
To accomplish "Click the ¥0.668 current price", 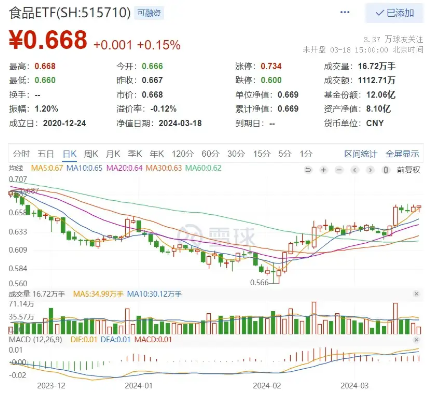I will pyautogui.click(x=48, y=40).
